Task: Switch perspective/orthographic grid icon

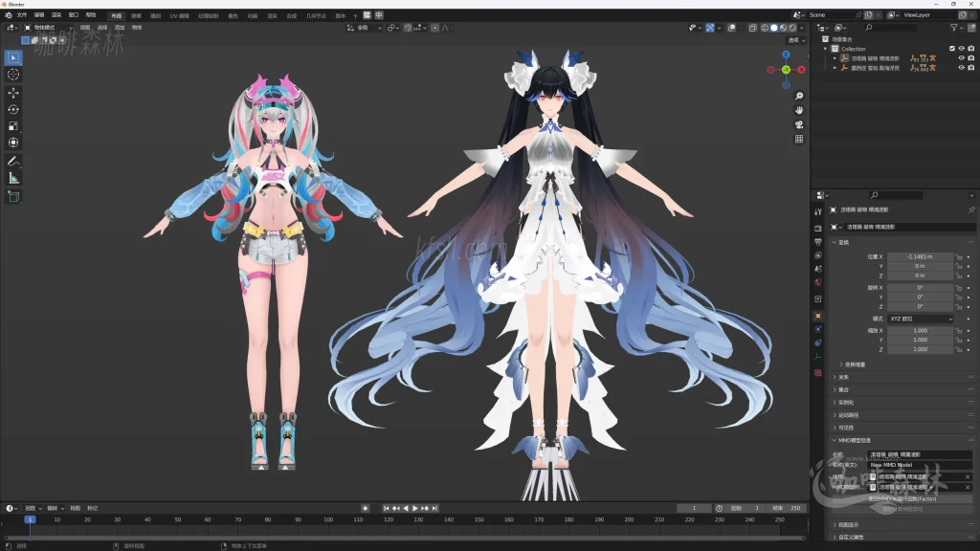Action: coord(799,139)
